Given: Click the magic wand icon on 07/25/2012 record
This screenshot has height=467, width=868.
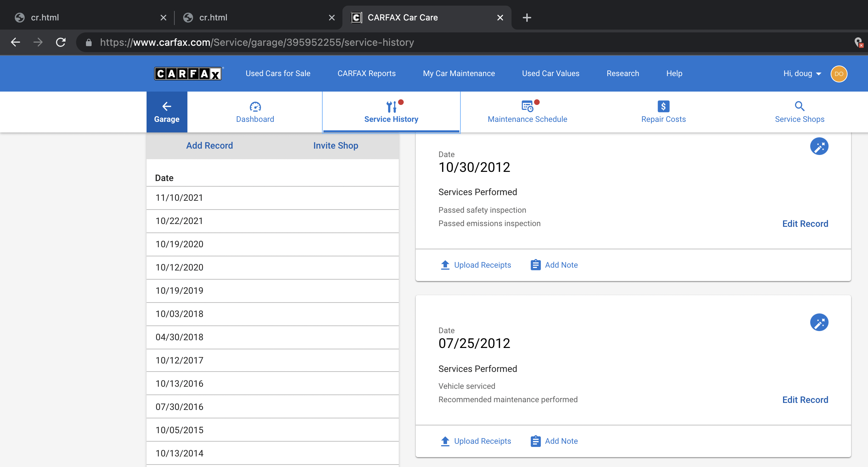Looking at the screenshot, I should (x=819, y=322).
